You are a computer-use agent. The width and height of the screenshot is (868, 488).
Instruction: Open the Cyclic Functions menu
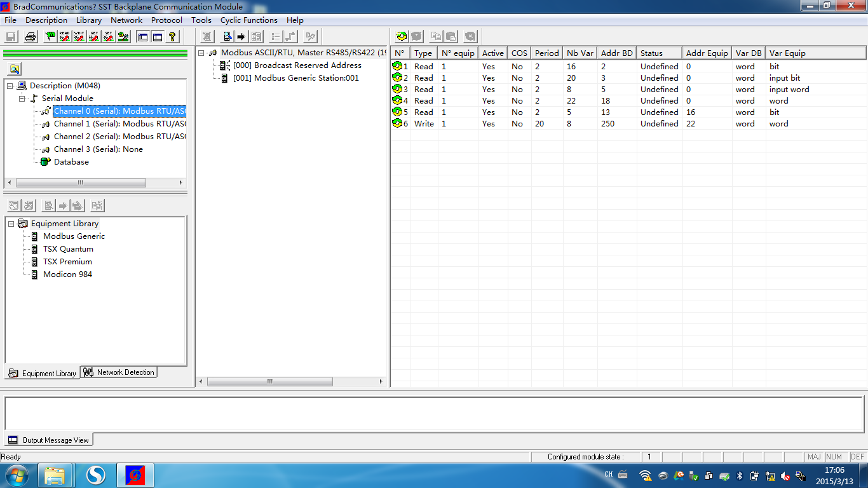click(x=249, y=20)
